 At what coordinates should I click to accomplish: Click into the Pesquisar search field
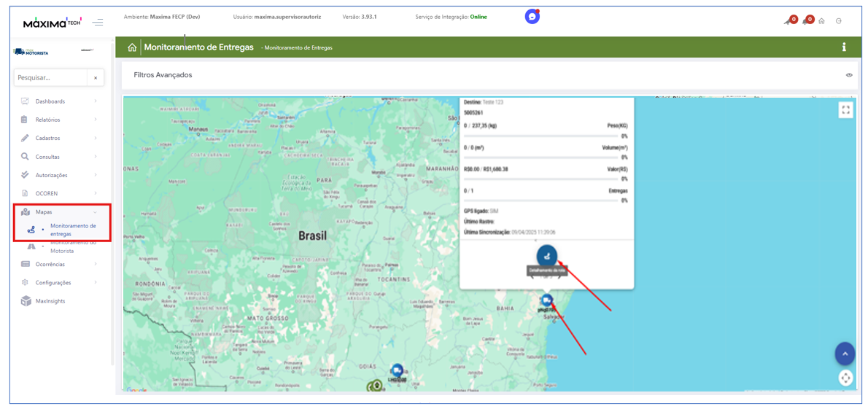point(50,77)
